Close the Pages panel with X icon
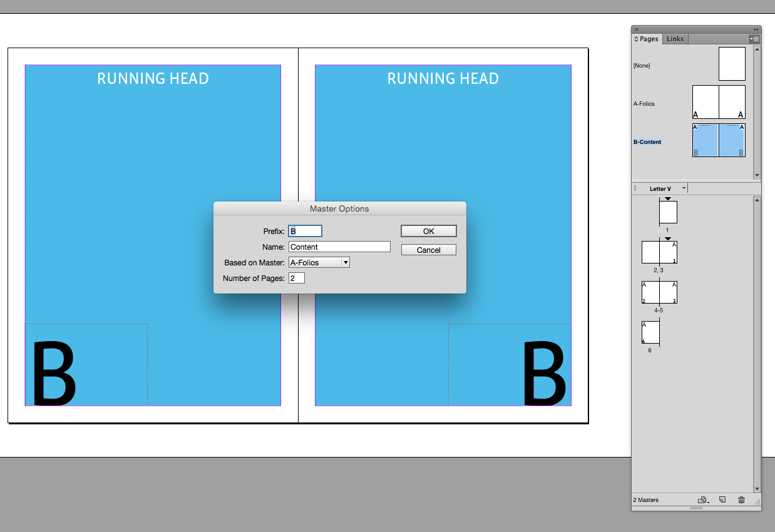775x532 pixels. tap(637, 29)
